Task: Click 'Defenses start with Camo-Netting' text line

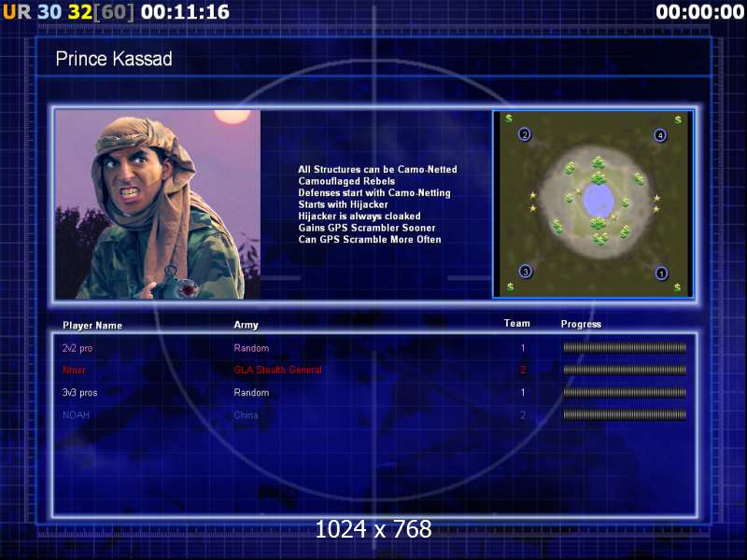Action: click(374, 193)
